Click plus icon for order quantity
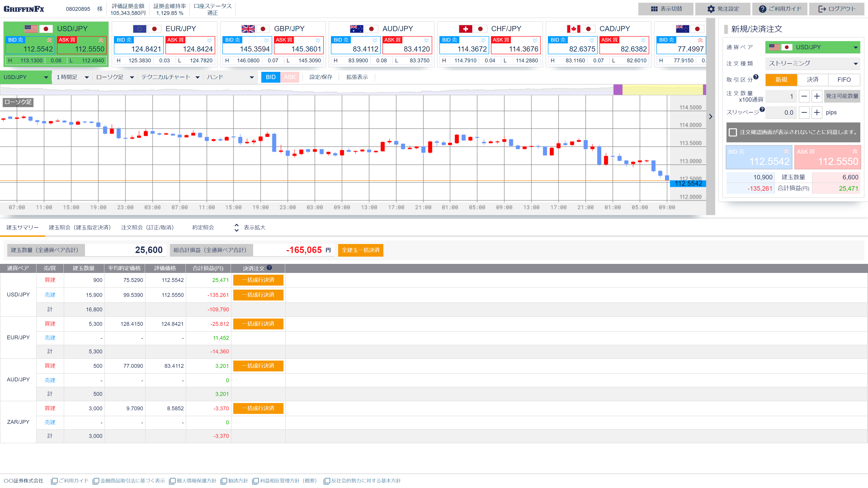868x488 pixels. [817, 96]
